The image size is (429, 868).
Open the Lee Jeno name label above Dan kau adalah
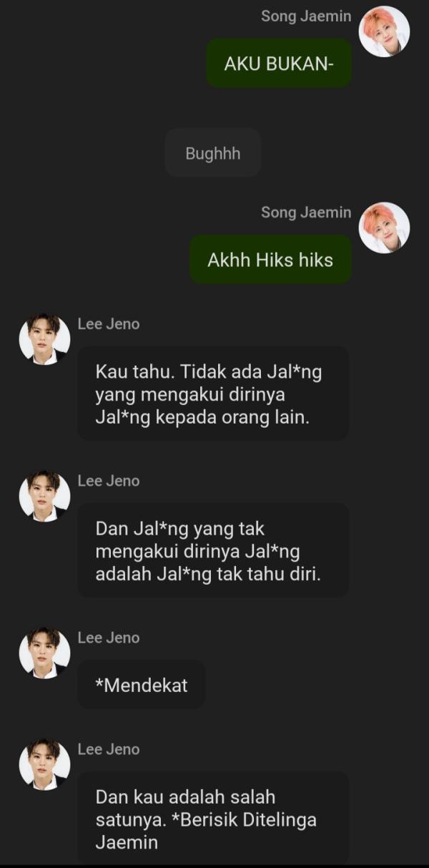pos(109,749)
